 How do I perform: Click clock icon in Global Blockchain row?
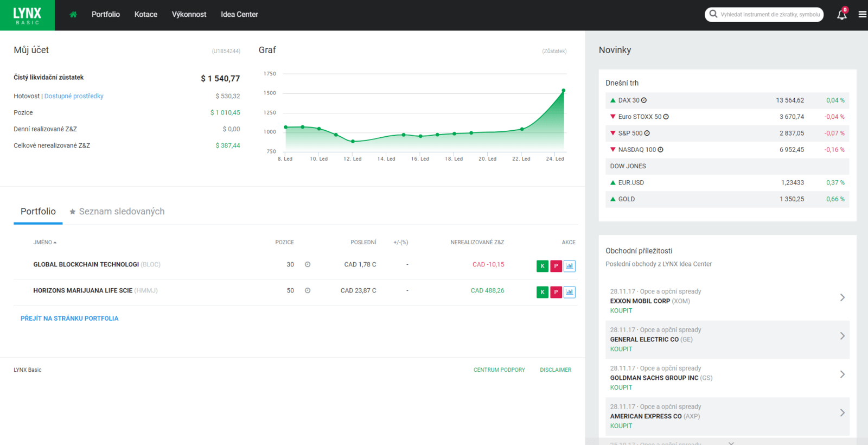[x=308, y=264]
